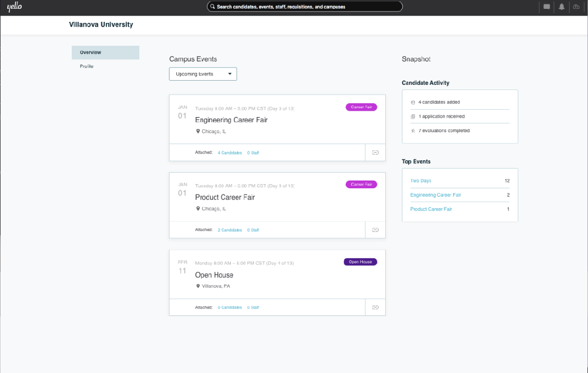Image resolution: width=588 pixels, height=373 pixels.
Task: Open 0 Staff link for Engineering Career Fair
Action: coord(253,153)
